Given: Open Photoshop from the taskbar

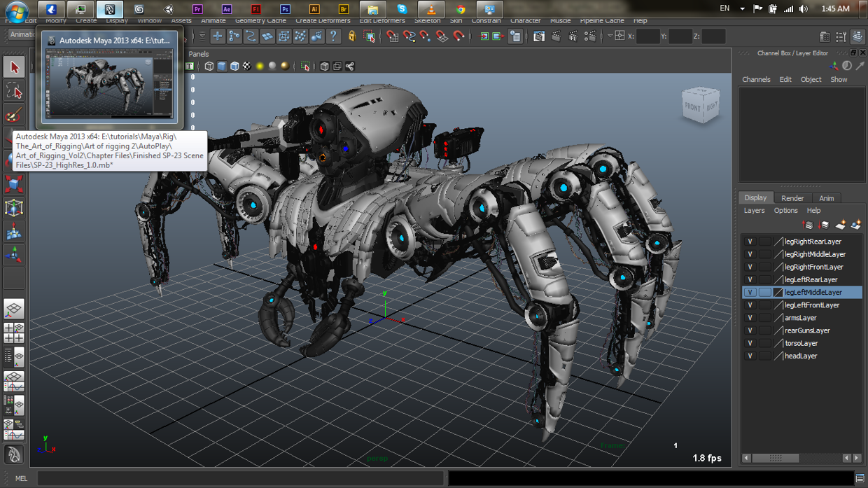Looking at the screenshot, I should [285, 9].
